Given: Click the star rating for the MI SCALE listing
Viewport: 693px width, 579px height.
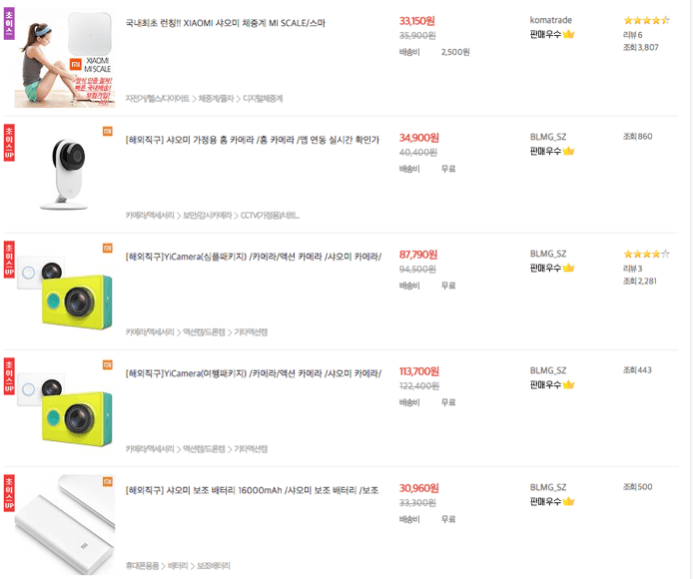Looking at the screenshot, I should click(646, 20).
